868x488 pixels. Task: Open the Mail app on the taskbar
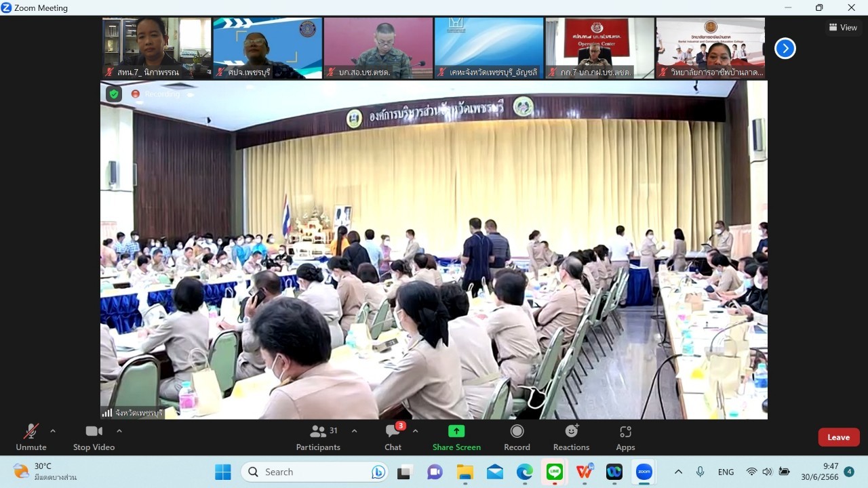[494, 472]
